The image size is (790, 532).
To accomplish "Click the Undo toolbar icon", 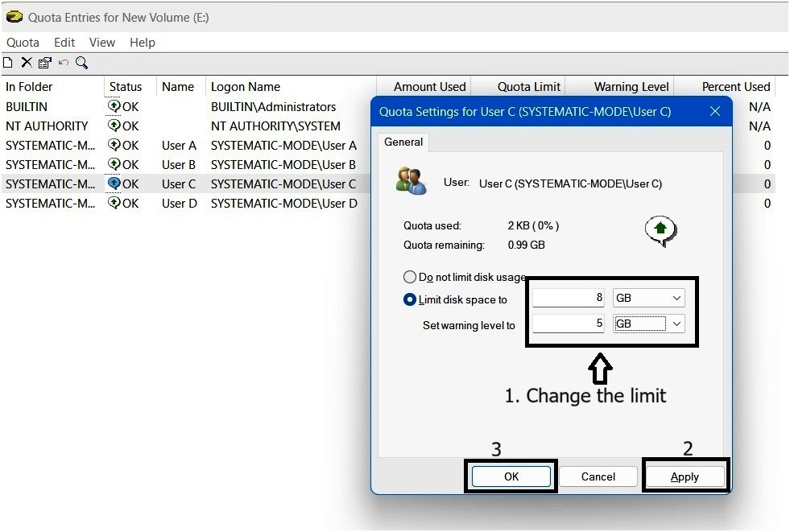I will click(64, 63).
